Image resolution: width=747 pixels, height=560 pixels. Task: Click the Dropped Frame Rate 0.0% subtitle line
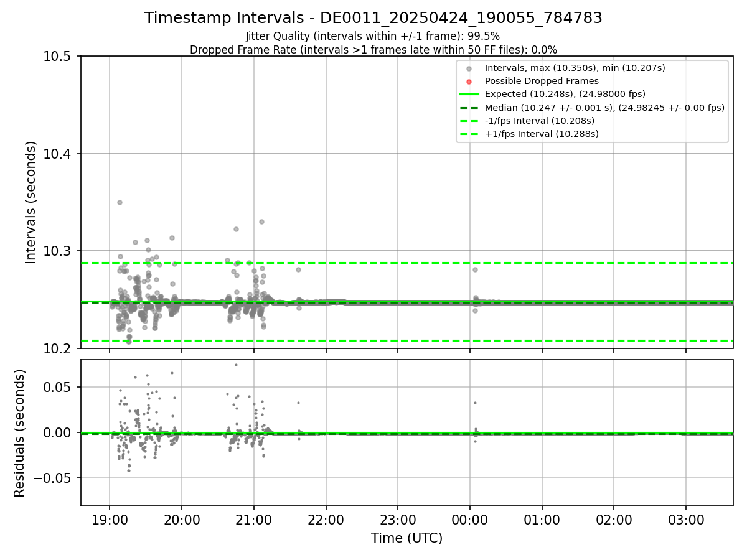(x=374, y=50)
